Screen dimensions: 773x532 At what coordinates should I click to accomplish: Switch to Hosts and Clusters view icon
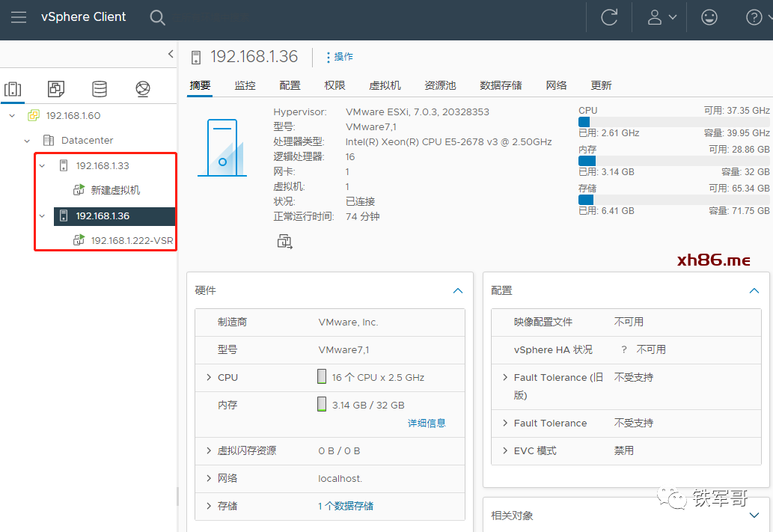[x=13, y=90]
